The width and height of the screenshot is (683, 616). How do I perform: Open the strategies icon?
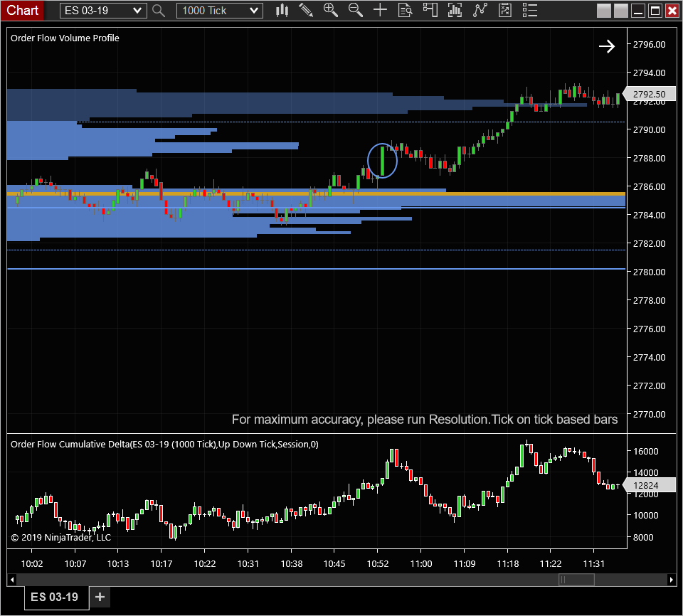point(505,11)
